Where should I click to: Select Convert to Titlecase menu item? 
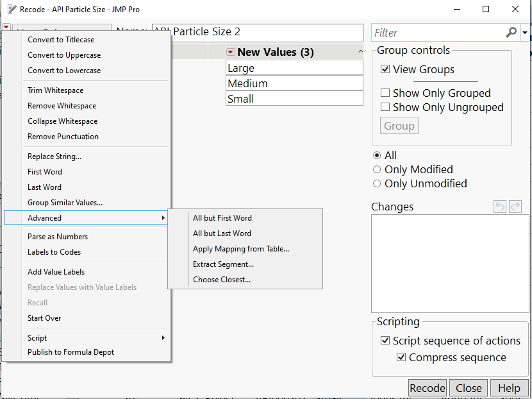pyautogui.click(x=61, y=40)
